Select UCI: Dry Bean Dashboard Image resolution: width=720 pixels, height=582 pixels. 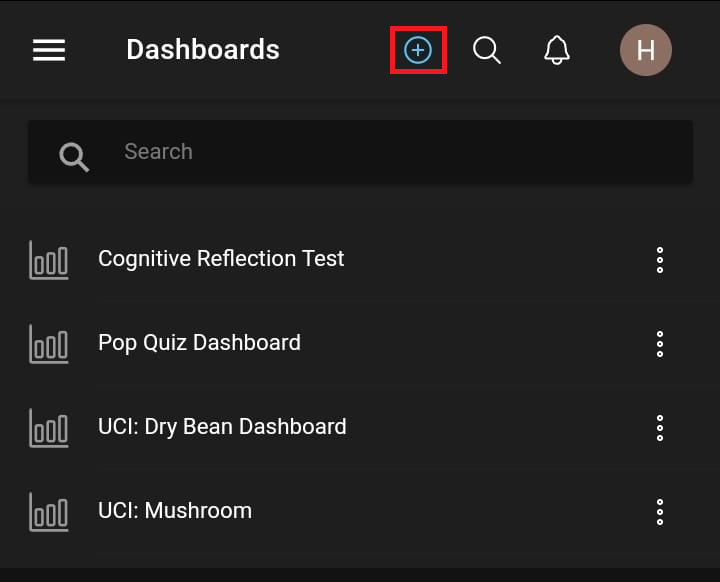coord(222,427)
